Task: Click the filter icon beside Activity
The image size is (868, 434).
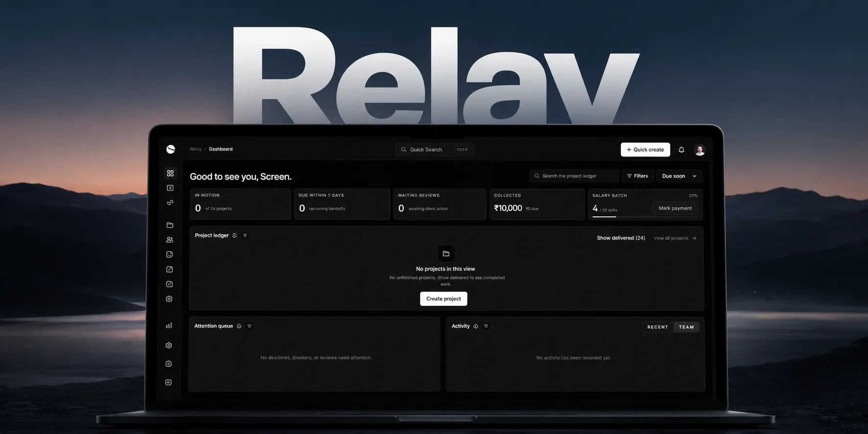Action: [486, 326]
